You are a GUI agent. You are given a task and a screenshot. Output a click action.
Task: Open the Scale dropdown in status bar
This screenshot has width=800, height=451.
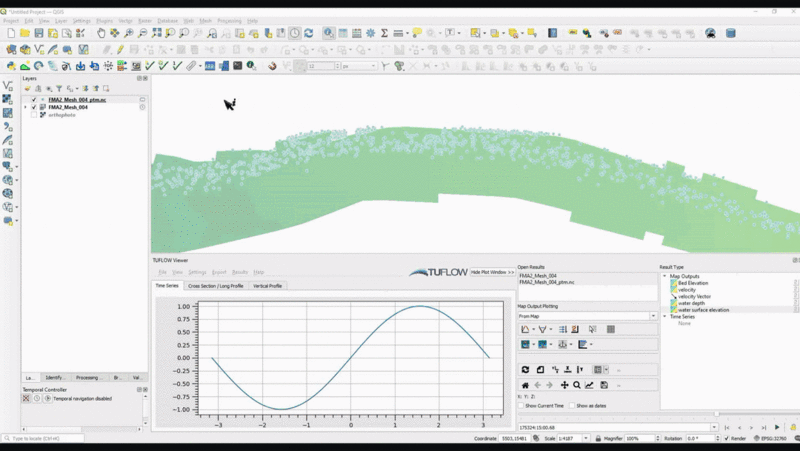[x=586, y=438]
